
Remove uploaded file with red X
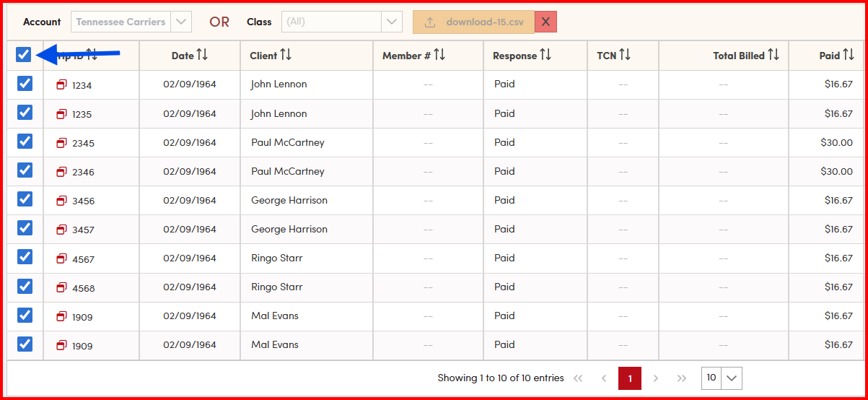click(x=545, y=22)
